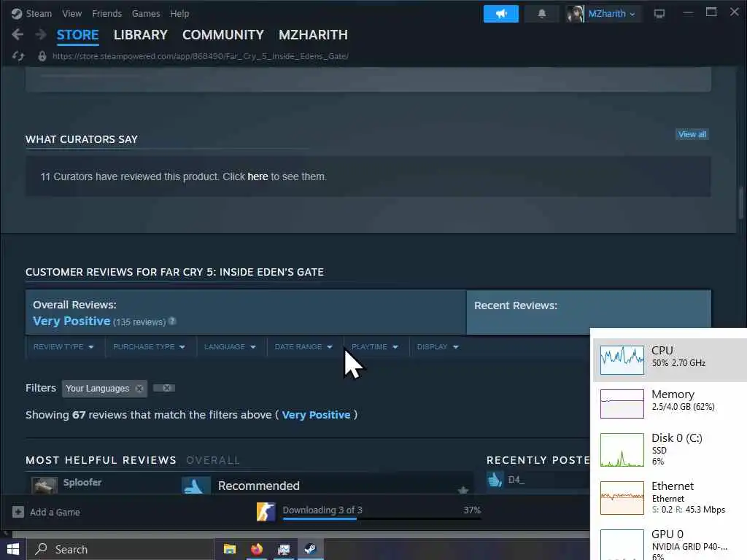Click View all curators button
This screenshot has height=560, width=747.
click(x=692, y=134)
